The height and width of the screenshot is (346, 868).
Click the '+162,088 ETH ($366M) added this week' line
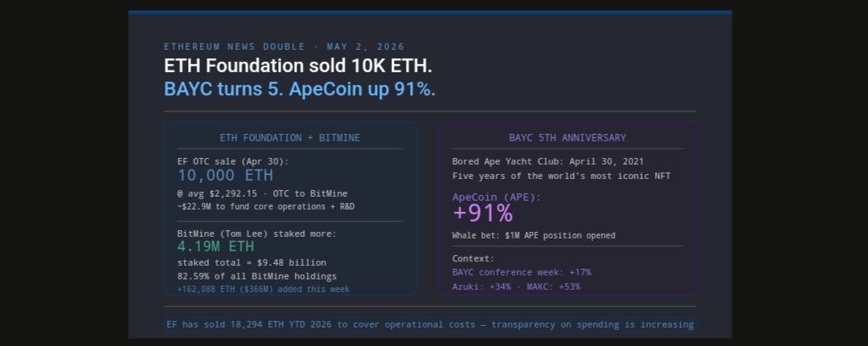264,289
